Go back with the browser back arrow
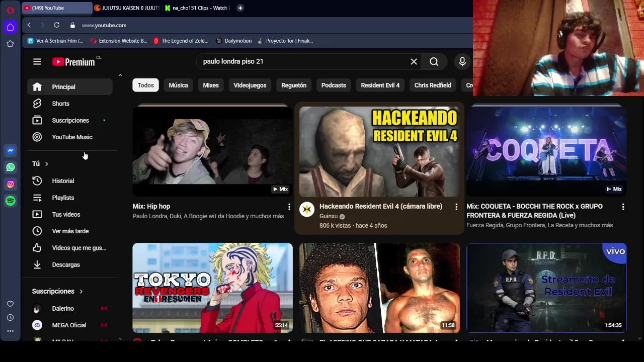 click(x=29, y=25)
